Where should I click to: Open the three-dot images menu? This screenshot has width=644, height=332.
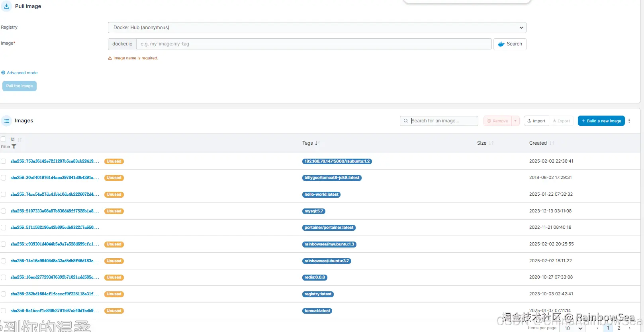click(629, 121)
